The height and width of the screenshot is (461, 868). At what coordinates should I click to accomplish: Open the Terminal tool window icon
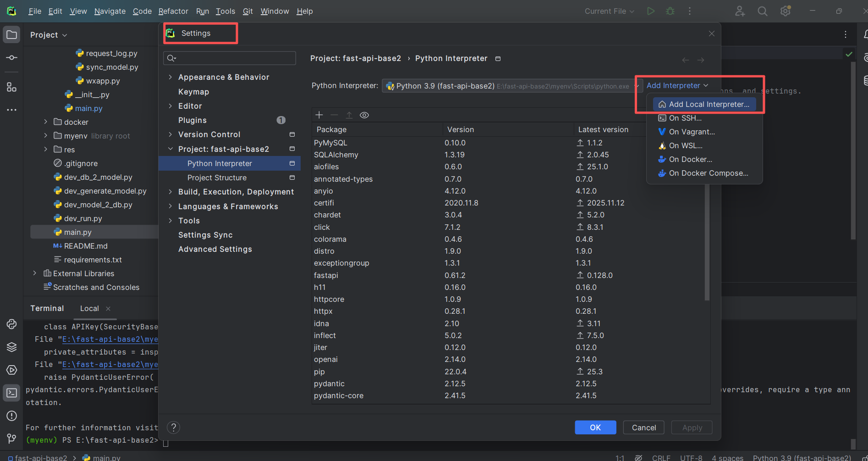pos(12,393)
